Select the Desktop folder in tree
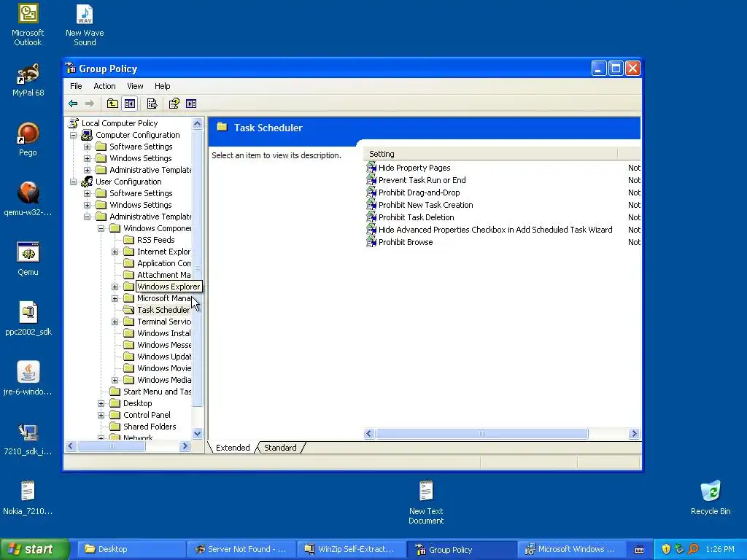 pos(138,403)
